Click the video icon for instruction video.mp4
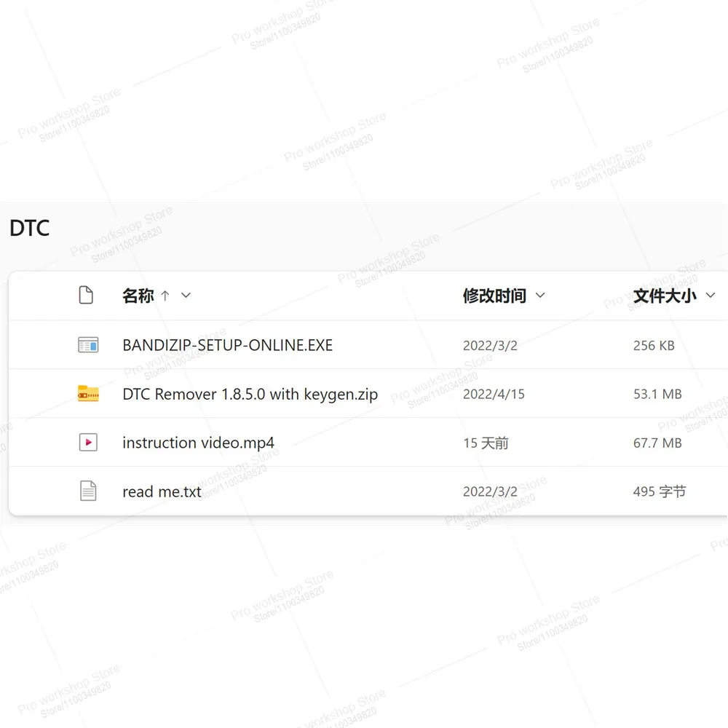Screen dimensions: 728x728 coord(88,443)
